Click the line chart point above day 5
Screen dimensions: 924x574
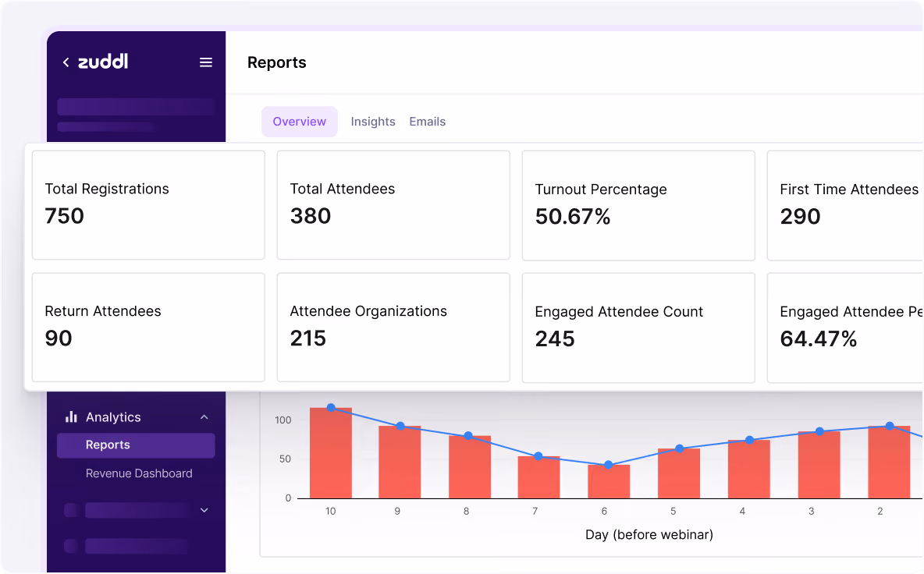(679, 448)
